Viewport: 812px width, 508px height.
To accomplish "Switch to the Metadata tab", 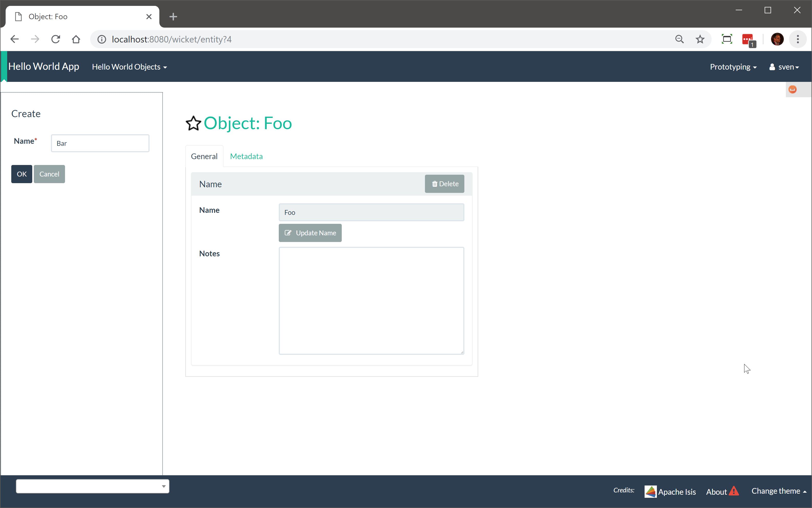I will pyautogui.click(x=246, y=156).
